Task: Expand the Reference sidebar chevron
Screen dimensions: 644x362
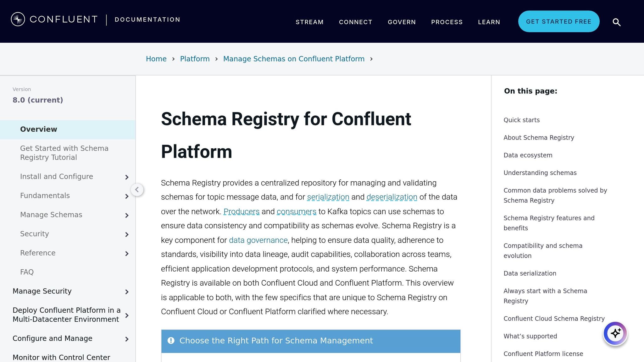Action: (127, 254)
